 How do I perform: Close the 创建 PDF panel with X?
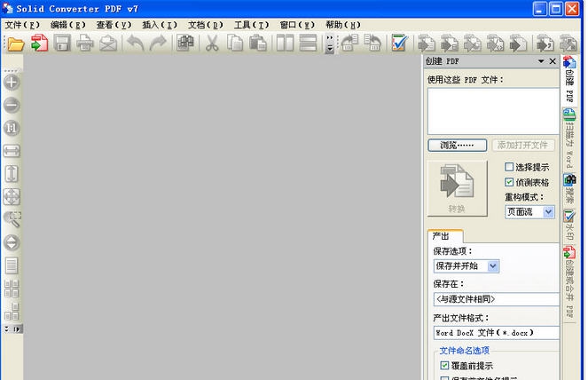[553, 61]
